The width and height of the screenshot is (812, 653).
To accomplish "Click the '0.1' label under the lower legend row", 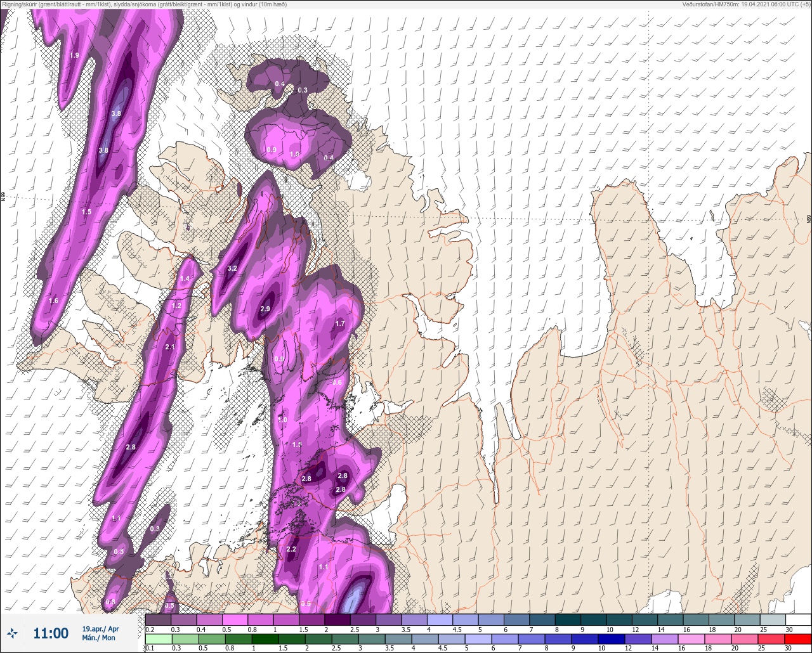I will pos(149,648).
